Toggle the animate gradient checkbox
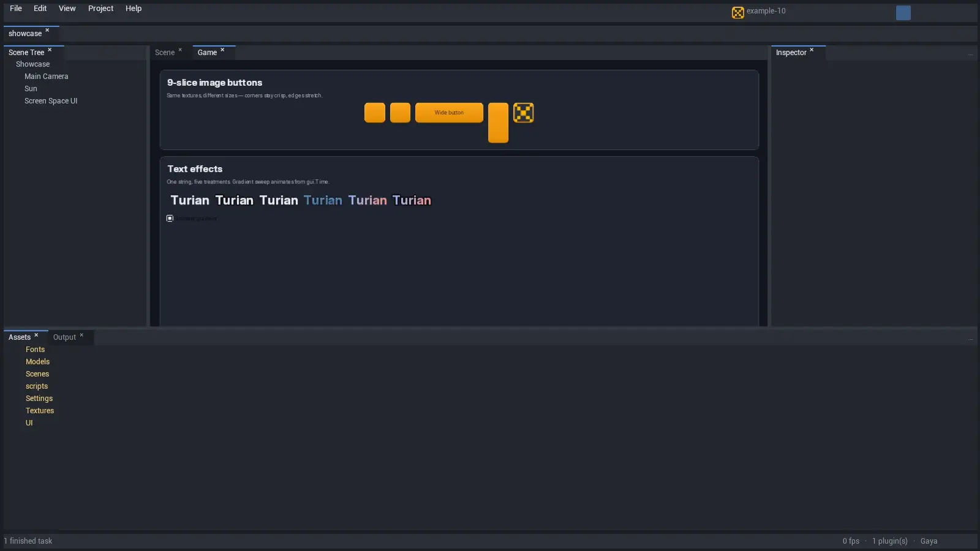The width and height of the screenshot is (980, 551). tap(170, 219)
